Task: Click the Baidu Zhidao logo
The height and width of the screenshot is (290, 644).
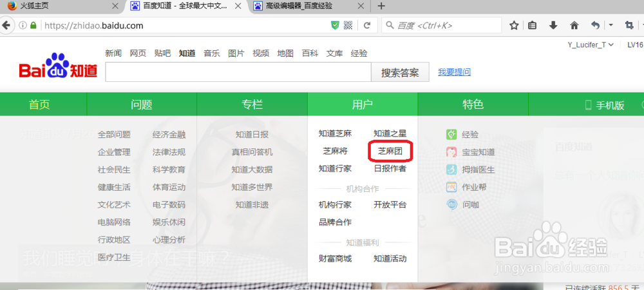Action: [58, 66]
